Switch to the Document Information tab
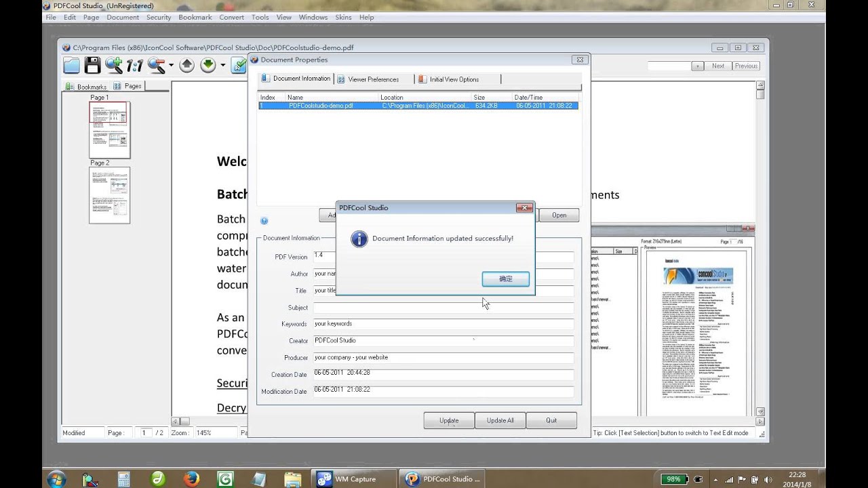This screenshot has height=488, width=868. tap(296, 79)
